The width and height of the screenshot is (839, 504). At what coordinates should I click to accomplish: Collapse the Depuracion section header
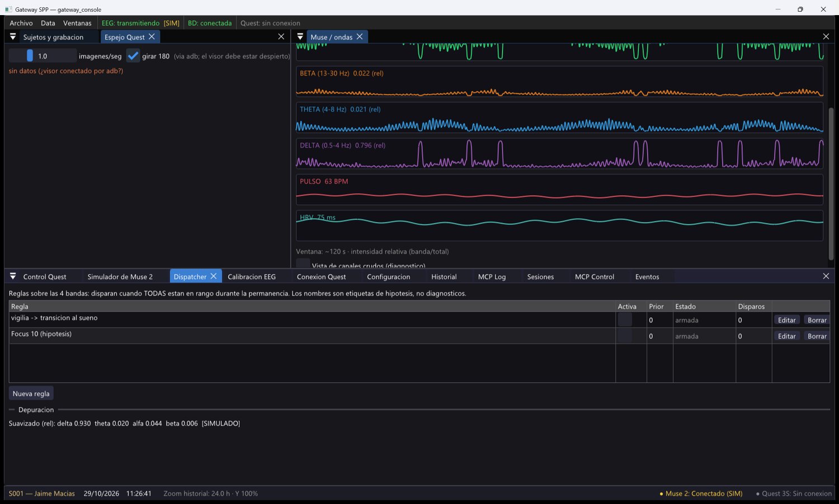coord(36,409)
